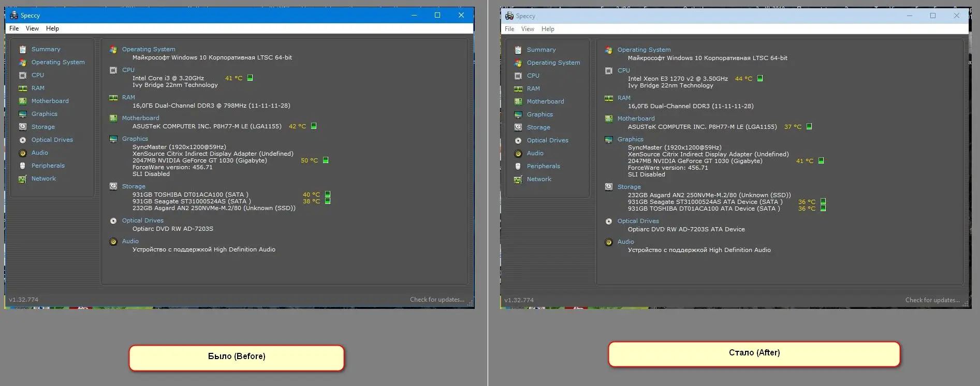
Task: Open Optical Drives heading link, Core i3 main panel
Action: click(143, 220)
